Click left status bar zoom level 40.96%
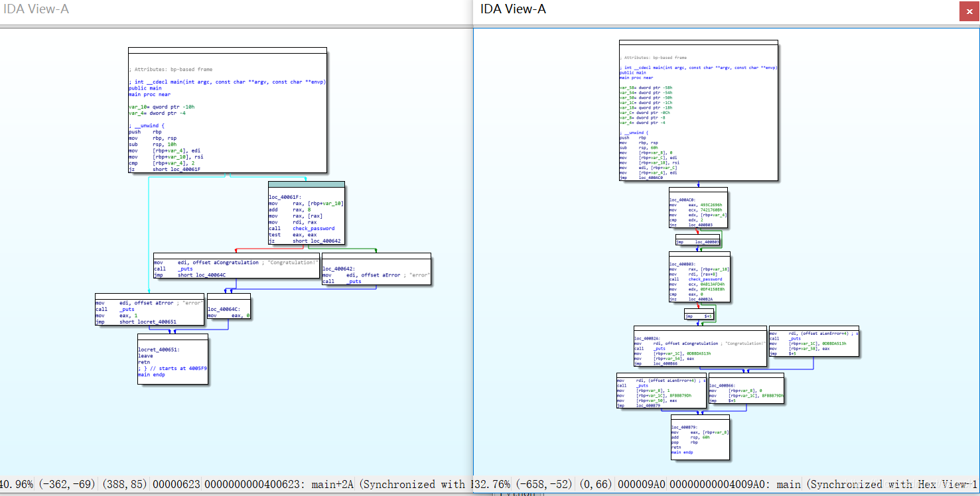Viewport: 980px width, 496px height. (x=17, y=485)
